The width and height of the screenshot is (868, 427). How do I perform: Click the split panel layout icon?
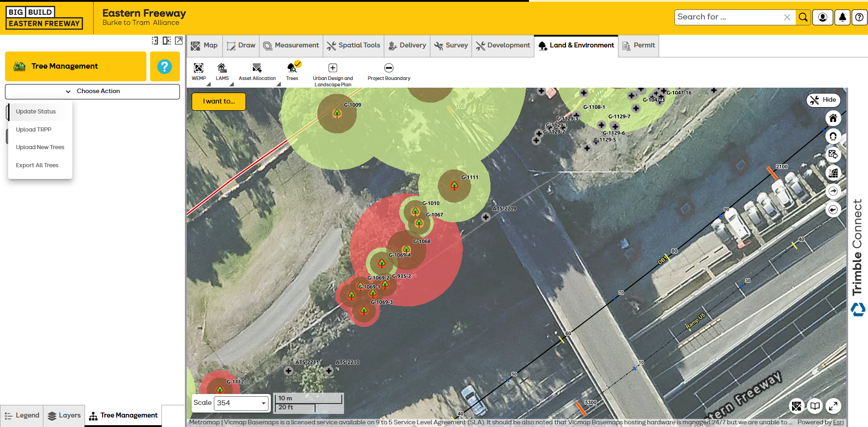tap(167, 41)
